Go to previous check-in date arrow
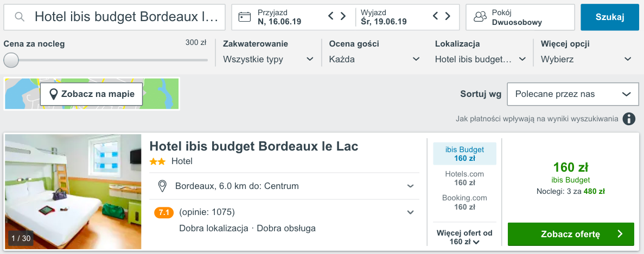Screen dimensions: 644x254 point(331,16)
